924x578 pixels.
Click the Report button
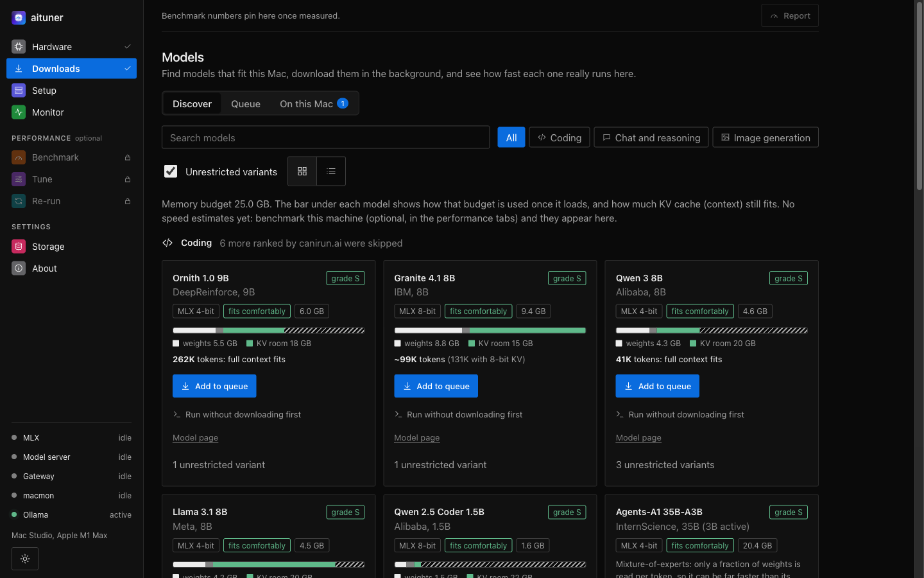point(790,16)
